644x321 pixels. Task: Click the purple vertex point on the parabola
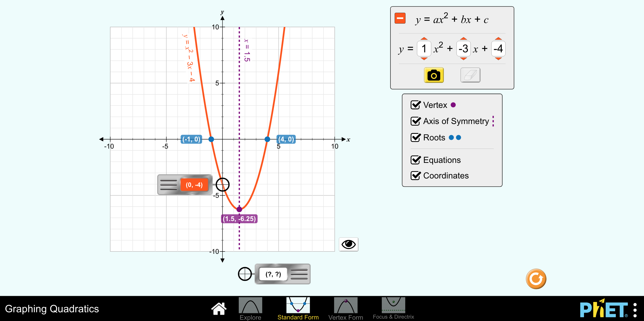[x=239, y=209]
